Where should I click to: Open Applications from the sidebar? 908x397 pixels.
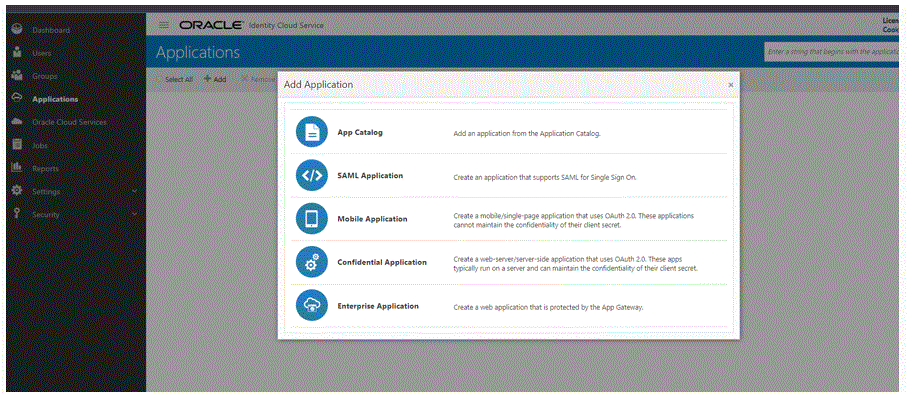point(55,99)
